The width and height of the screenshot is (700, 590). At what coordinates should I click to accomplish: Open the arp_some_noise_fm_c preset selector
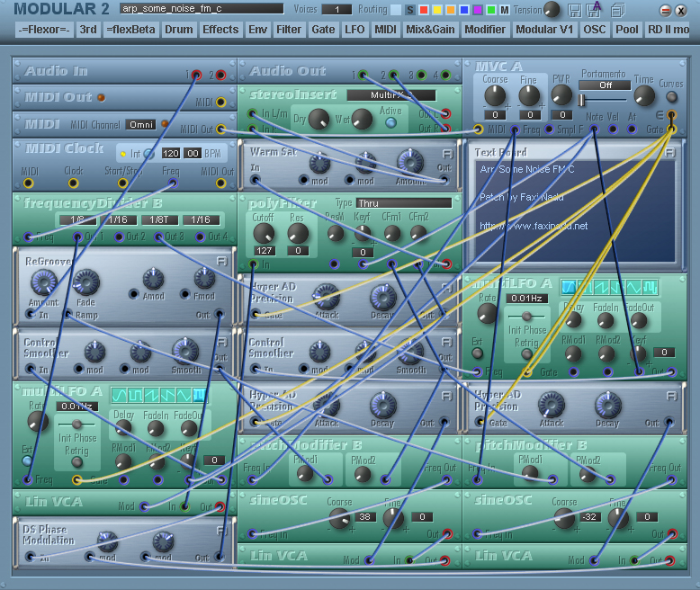coord(202,8)
